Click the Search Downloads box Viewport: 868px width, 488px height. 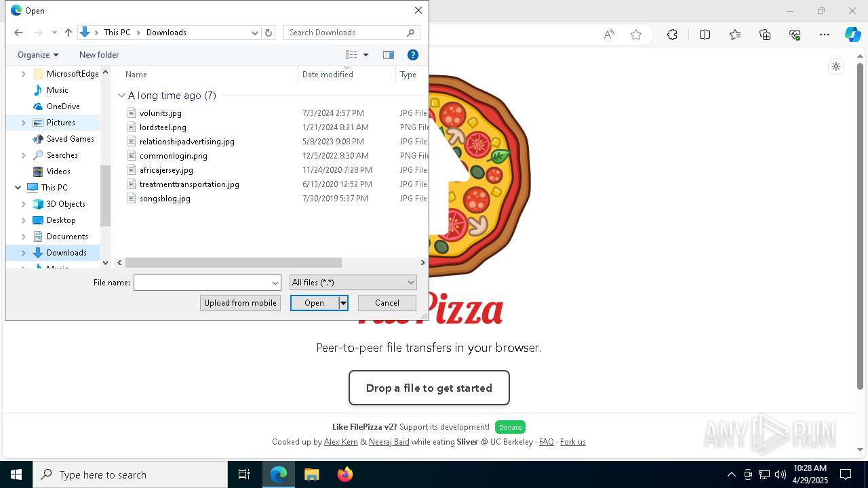pyautogui.click(x=351, y=33)
